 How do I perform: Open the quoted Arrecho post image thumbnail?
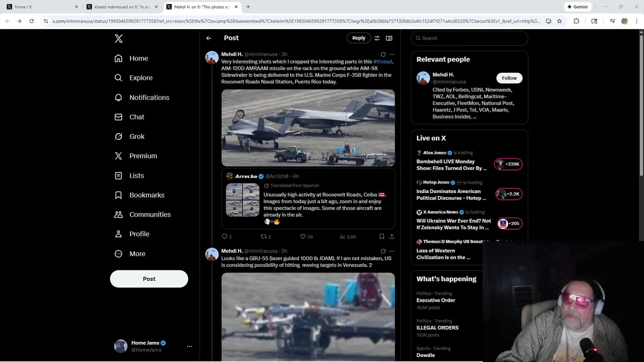tap(243, 200)
